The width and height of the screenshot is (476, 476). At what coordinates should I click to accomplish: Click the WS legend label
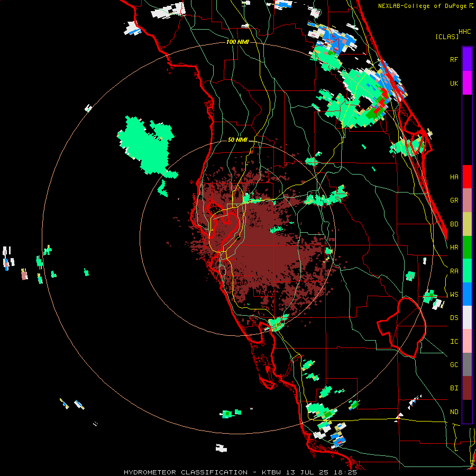pyautogui.click(x=454, y=295)
